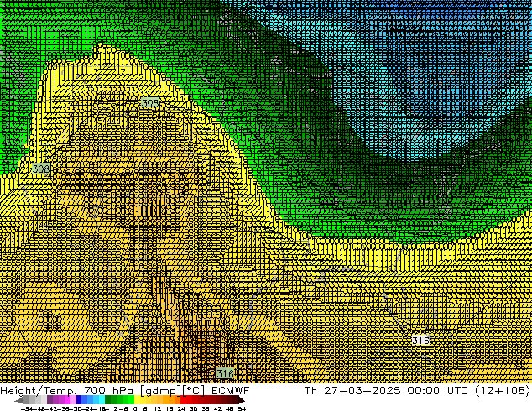This screenshot has width=532, height=411.
Task: Click the 308 contour label near left edge
Action: 41,169
